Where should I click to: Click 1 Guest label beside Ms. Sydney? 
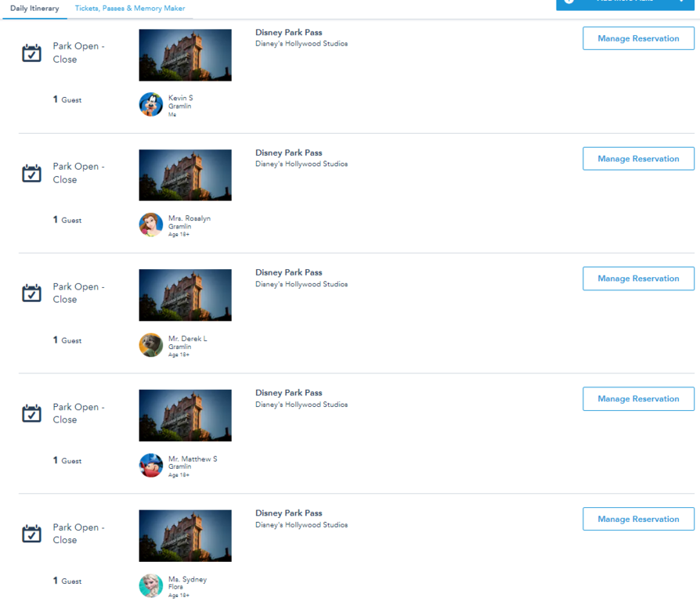click(67, 581)
